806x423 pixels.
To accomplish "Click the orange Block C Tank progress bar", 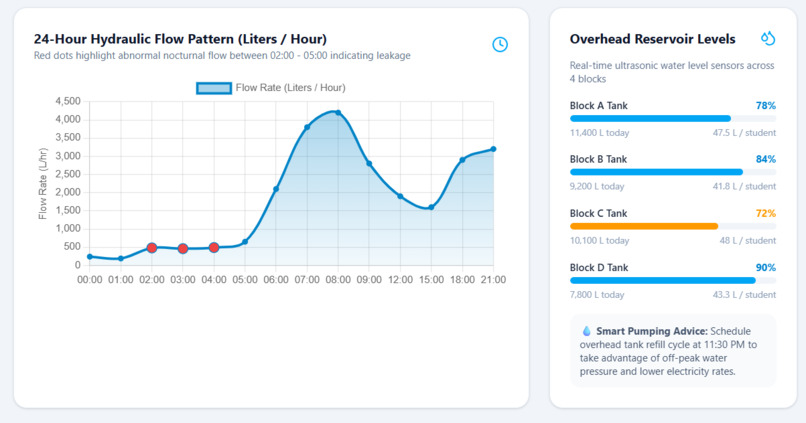I will [672, 226].
